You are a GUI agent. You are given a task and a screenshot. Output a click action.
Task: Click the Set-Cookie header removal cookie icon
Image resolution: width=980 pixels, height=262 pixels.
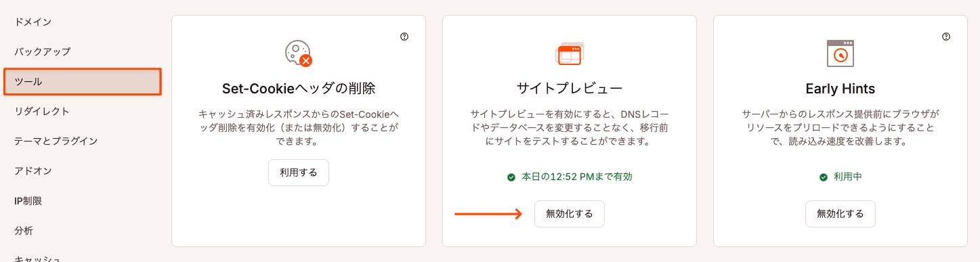click(x=299, y=53)
